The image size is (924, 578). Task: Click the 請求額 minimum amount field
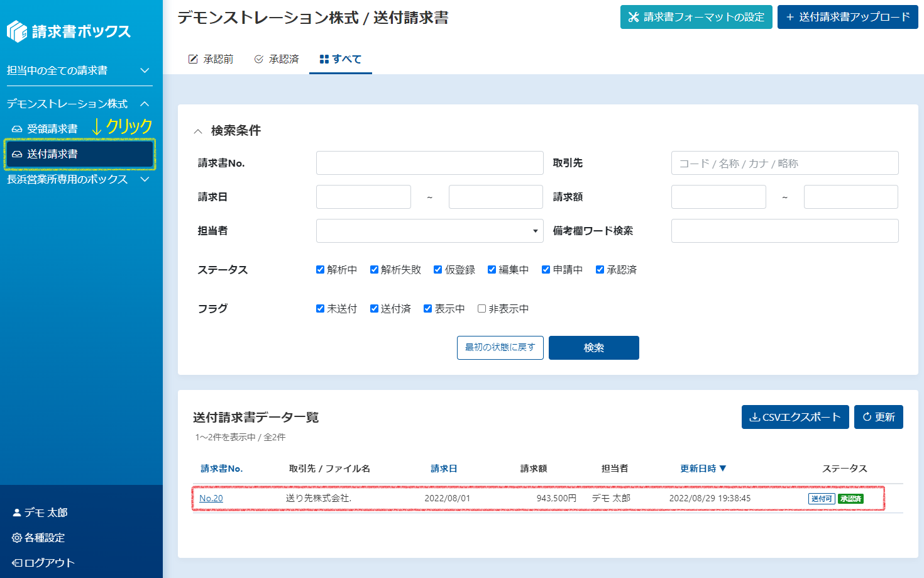[718, 197]
